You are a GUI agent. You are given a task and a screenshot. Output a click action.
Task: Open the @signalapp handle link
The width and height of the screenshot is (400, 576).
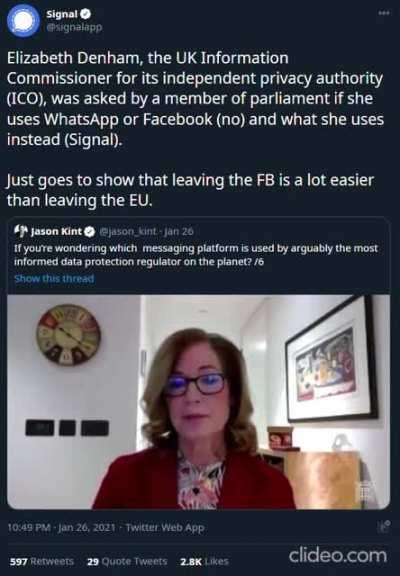74,27
